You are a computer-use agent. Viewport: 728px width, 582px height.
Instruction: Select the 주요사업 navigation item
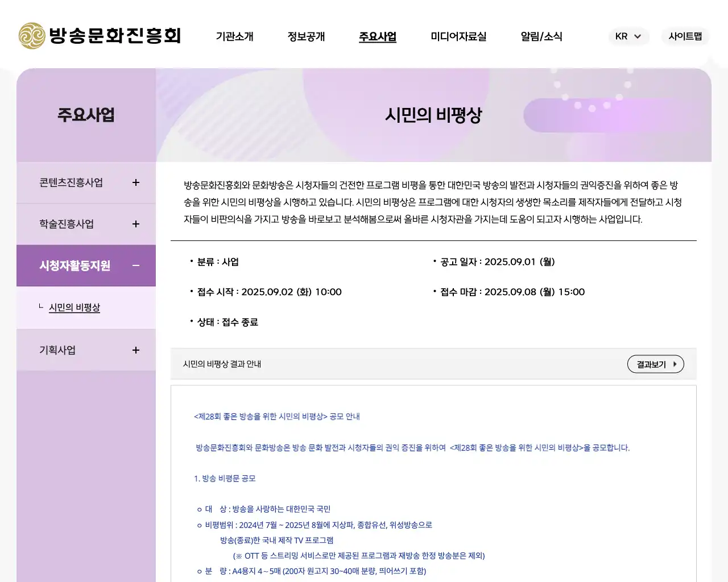coord(377,36)
